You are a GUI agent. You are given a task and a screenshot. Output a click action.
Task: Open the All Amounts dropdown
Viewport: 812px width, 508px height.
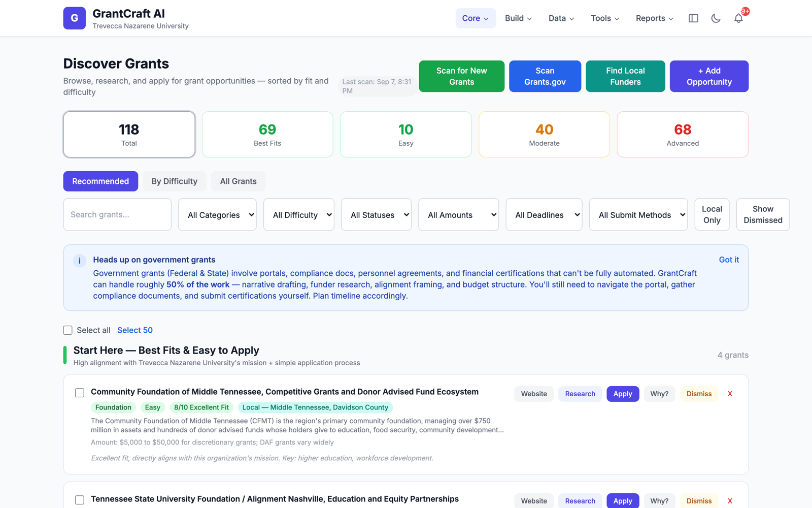(459, 214)
